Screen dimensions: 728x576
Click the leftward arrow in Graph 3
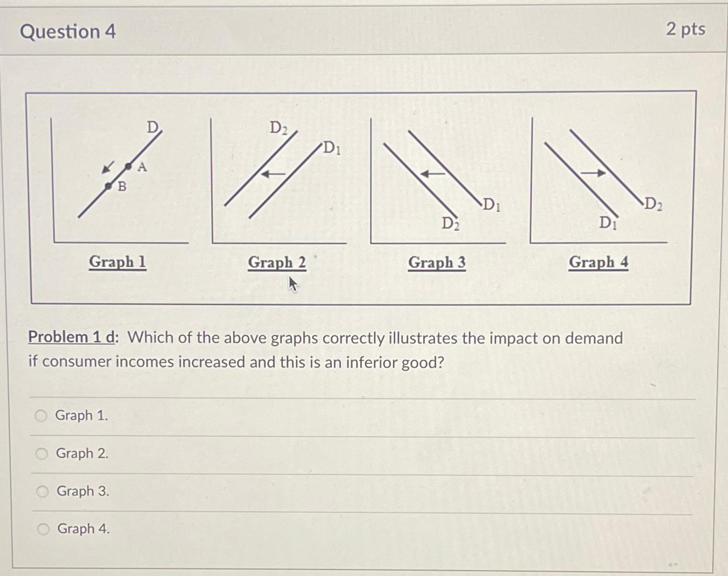pyautogui.click(x=432, y=173)
